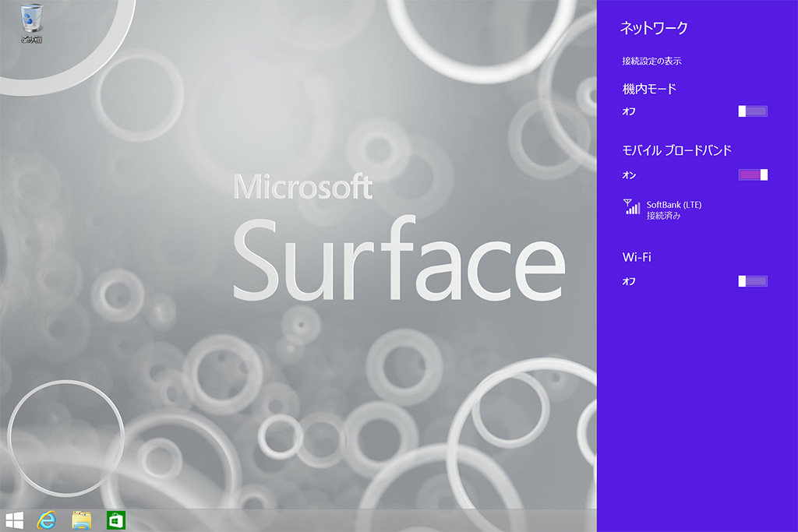The width and height of the screenshot is (798, 532).
Task: Open the Windows Store taskbar icon
Action: tap(116, 520)
